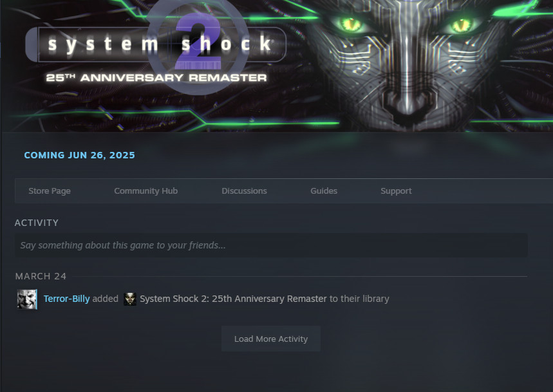Open the Discussions tab
Viewport: 553px width, 392px height.
pyautogui.click(x=244, y=191)
